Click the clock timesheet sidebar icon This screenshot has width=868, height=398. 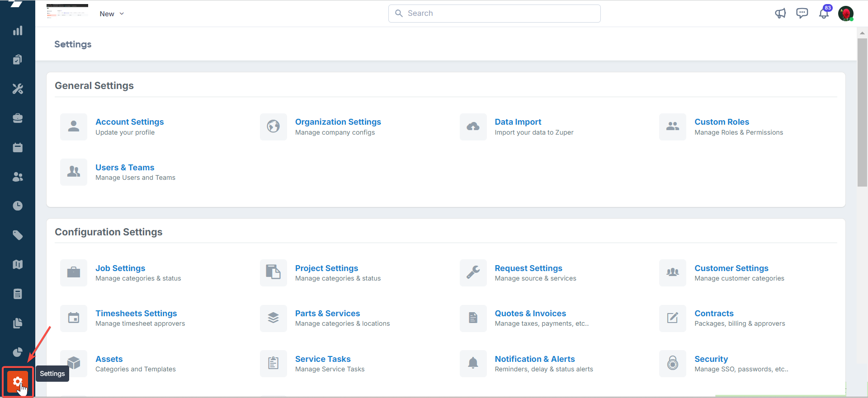pos(18,206)
